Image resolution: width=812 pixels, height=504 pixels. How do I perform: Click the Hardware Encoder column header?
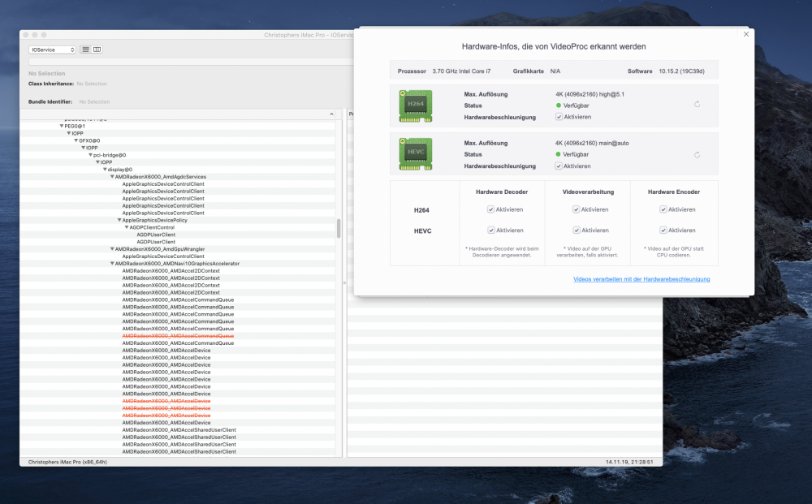[674, 192]
